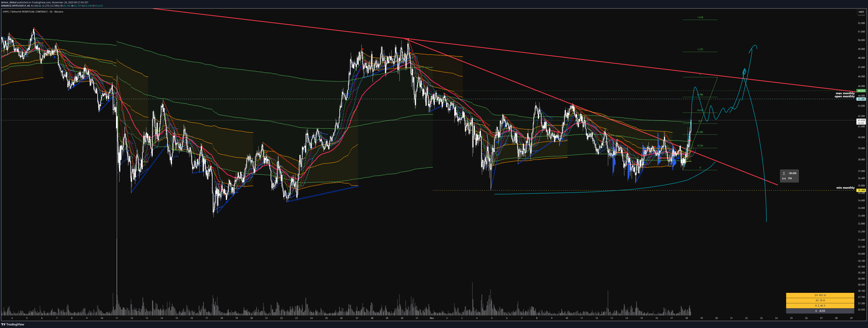Click the horizontal 25d duration icon in tooltip
The width and height of the screenshot is (868, 328).
click(784, 178)
